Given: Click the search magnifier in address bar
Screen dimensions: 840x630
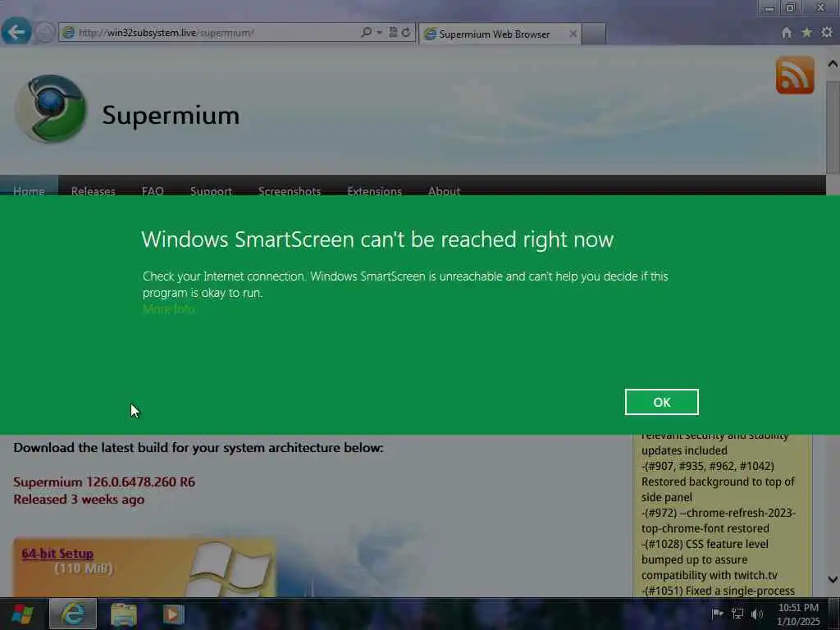Looking at the screenshot, I should (x=366, y=32).
